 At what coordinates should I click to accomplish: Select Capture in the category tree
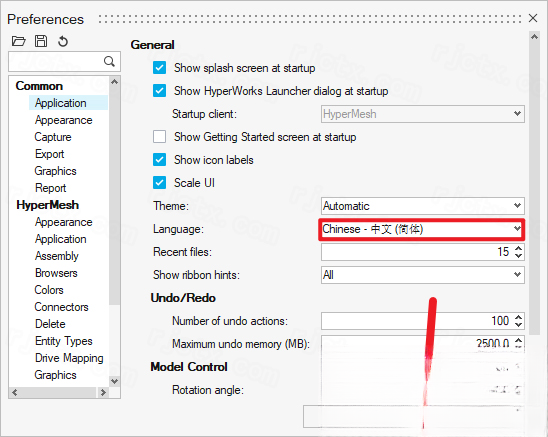pyautogui.click(x=53, y=137)
